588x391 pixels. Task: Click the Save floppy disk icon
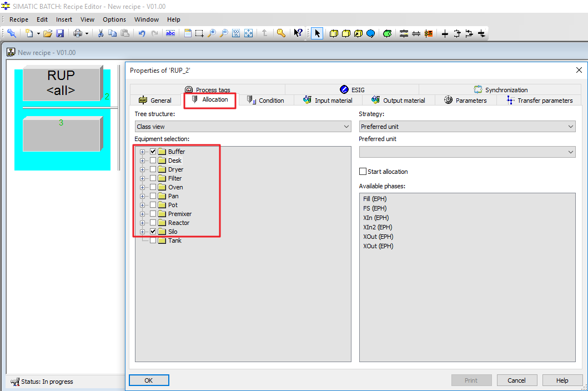point(60,33)
